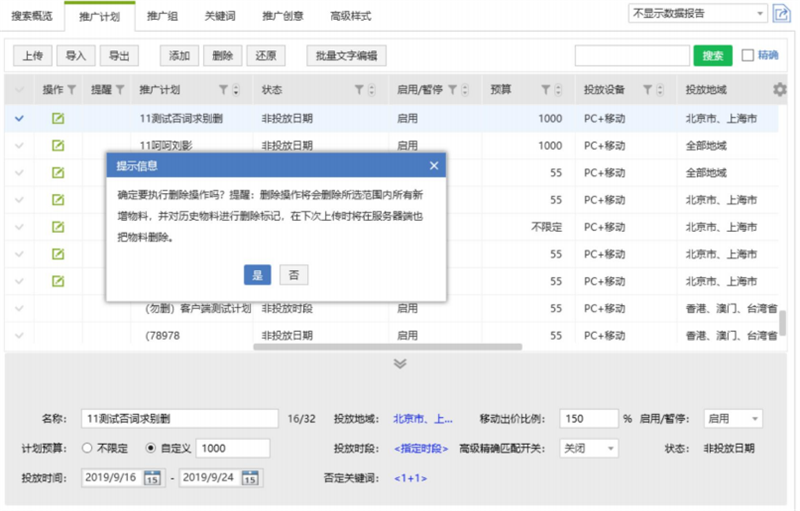Click filter icon on 推广计划 column

[x=223, y=90]
